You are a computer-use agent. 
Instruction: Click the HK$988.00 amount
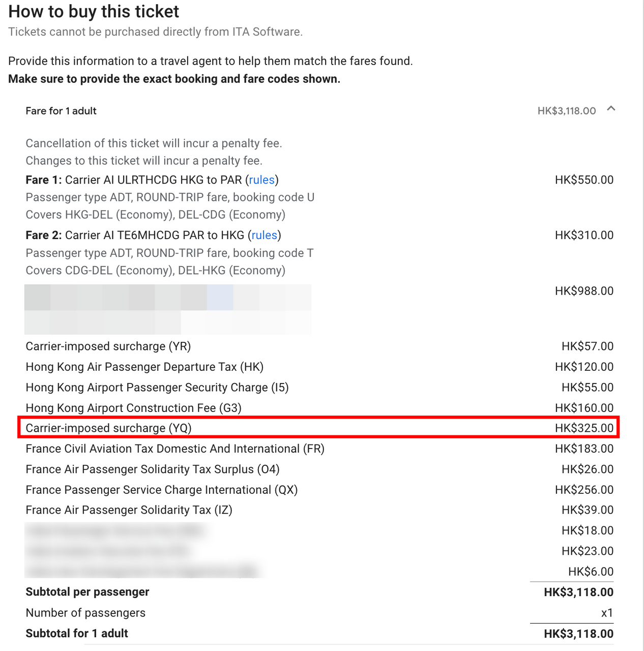point(584,291)
